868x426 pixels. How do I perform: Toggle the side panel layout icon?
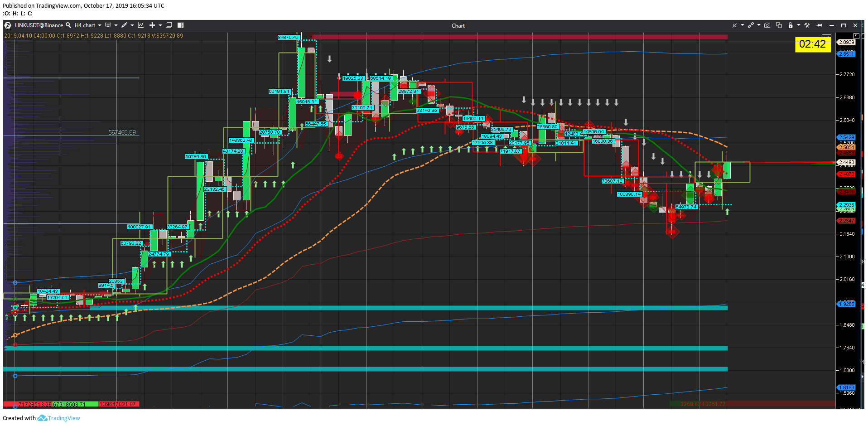click(180, 25)
